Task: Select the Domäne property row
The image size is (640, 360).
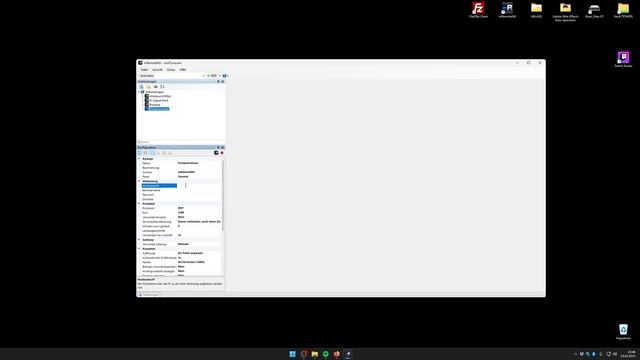Action: tap(181, 199)
